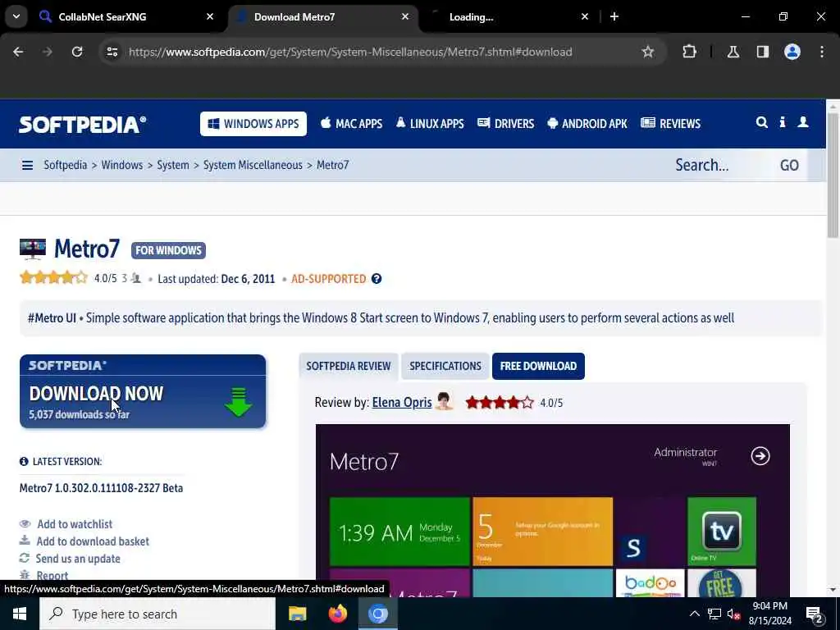Click the GO search button
This screenshot has width=840, height=630.
[789, 165]
